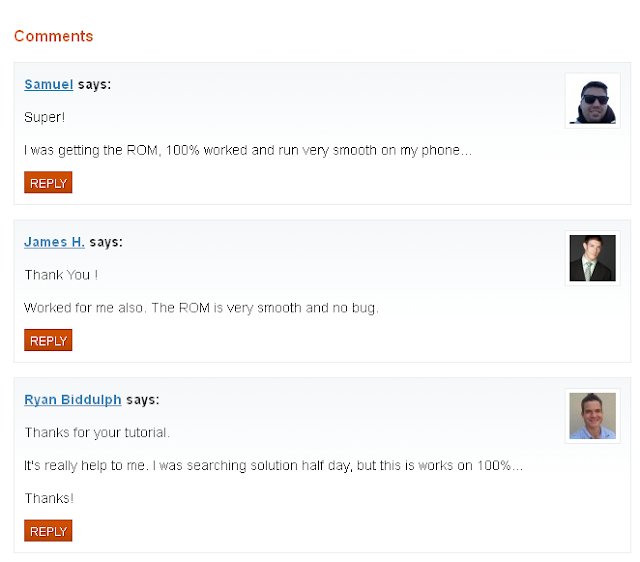Click the final 'Thanks!' line
The width and height of the screenshot is (640, 562).
49,498
